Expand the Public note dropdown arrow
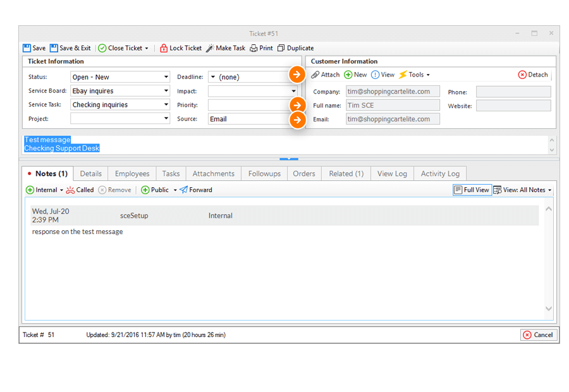This screenshot has width=569, height=392. pyautogui.click(x=175, y=190)
